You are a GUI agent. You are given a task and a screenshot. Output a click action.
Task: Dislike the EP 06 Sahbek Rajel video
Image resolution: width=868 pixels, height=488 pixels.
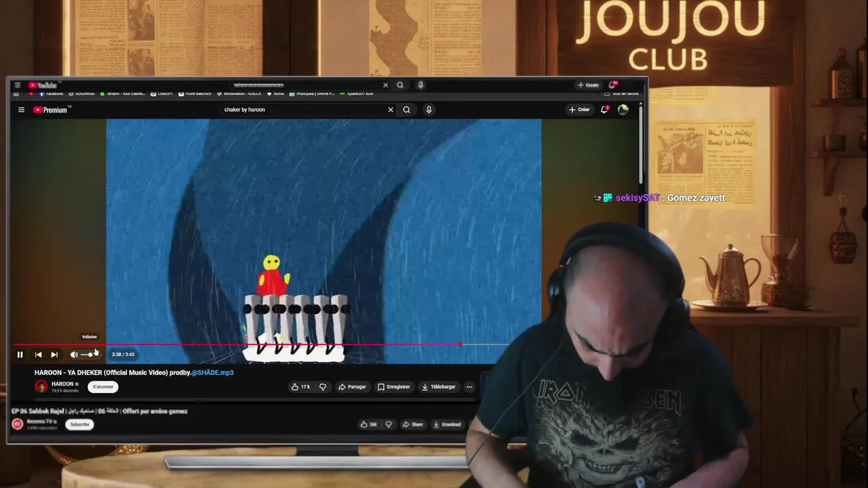(389, 424)
